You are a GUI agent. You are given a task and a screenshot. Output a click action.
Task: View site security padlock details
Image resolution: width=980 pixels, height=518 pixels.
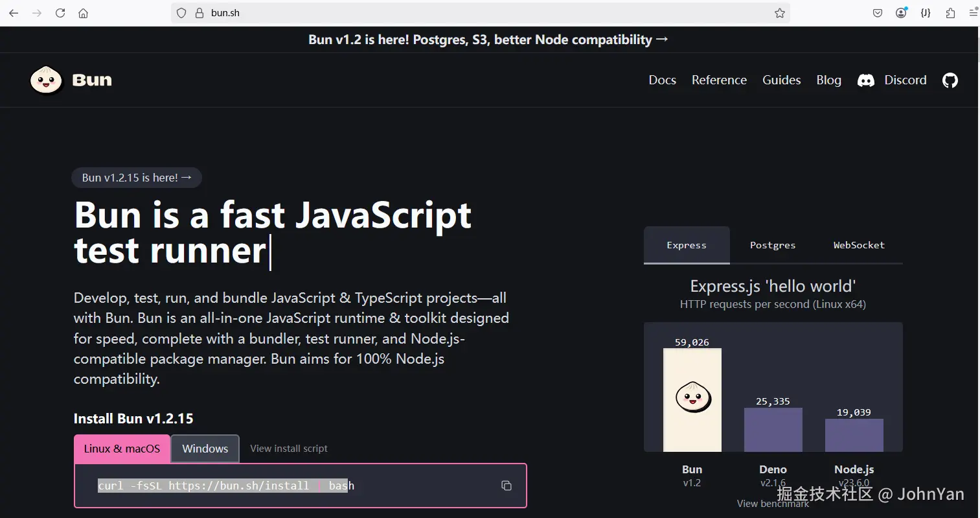click(199, 13)
